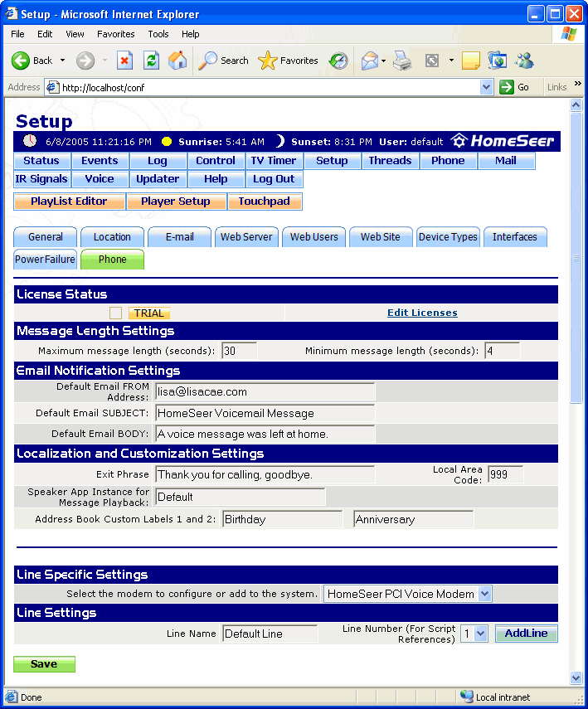The width and height of the screenshot is (588, 709).
Task: Click the Log Out button
Action: 274,179
